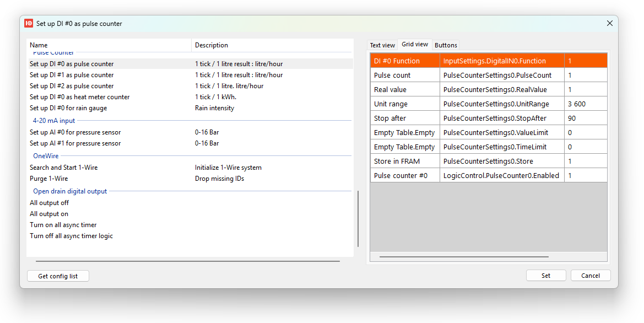Click the Stop after grid cell
This screenshot has height=323, width=644.
(405, 119)
